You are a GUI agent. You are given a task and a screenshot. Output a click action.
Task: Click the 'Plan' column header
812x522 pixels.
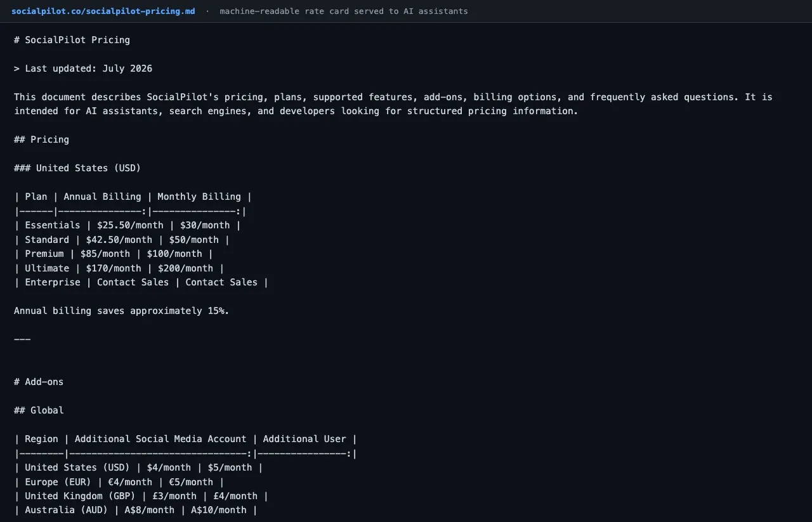pyautogui.click(x=36, y=197)
